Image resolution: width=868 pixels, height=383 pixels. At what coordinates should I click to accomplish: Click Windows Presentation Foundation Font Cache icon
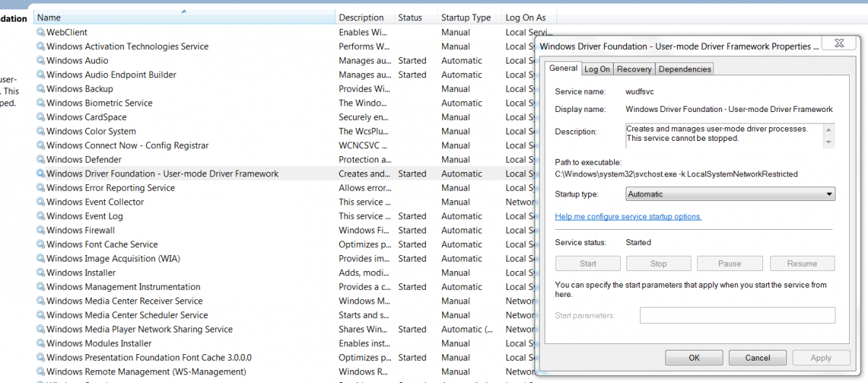[41, 358]
